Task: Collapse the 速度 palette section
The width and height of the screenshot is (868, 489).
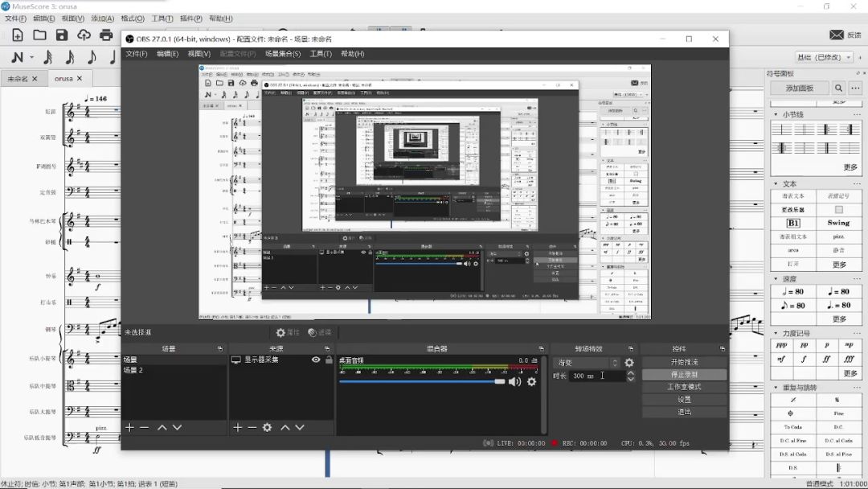Action: click(776, 278)
